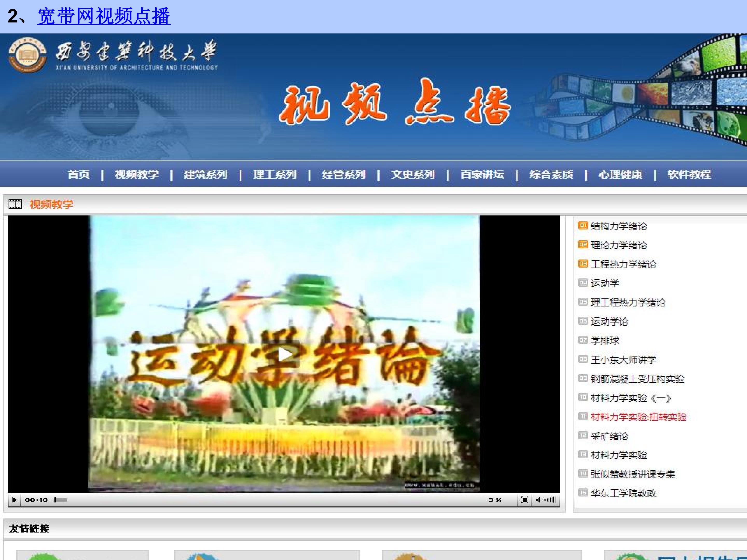The image size is (747, 560).
Task: Click the video progress slider
Action: click(x=61, y=500)
